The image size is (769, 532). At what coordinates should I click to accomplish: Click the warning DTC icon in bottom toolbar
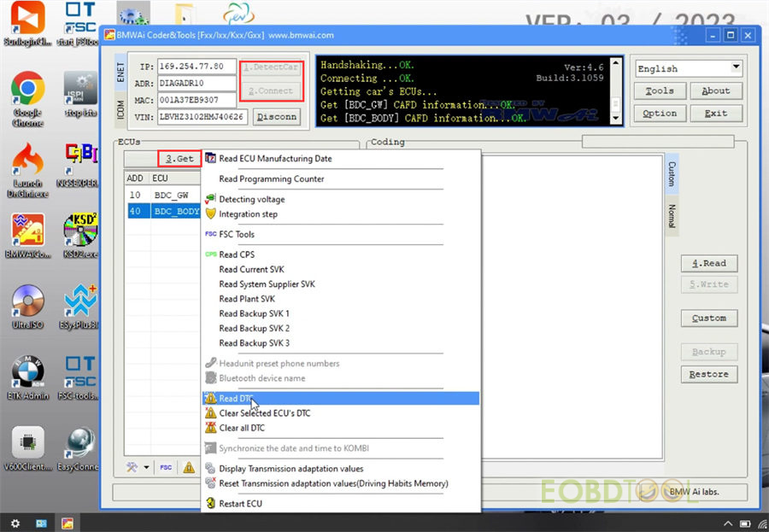(189, 467)
